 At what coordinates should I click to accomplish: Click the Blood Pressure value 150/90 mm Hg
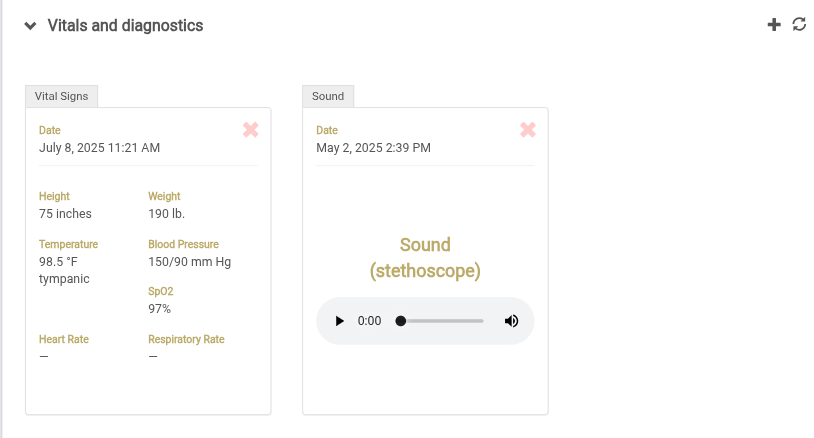pyautogui.click(x=189, y=262)
